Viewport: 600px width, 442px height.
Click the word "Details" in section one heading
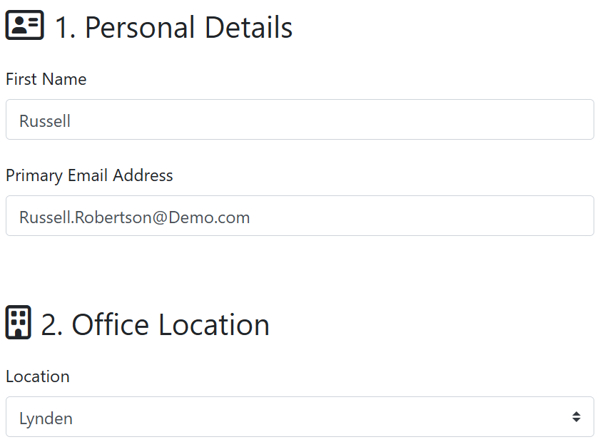[x=243, y=27]
